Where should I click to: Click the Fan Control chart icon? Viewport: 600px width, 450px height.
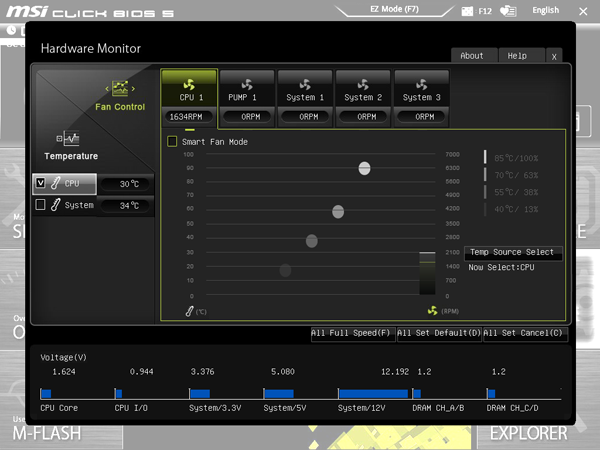pos(120,88)
